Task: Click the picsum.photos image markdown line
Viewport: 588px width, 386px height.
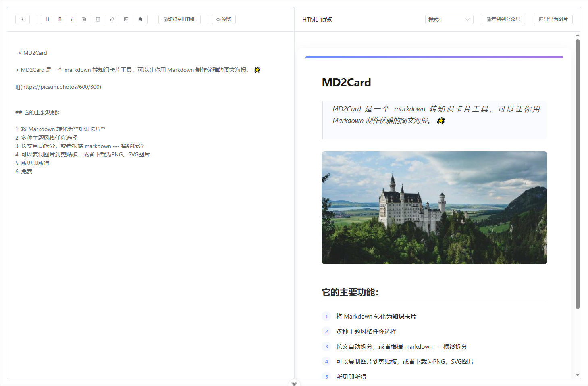Action: [x=58, y=87]
